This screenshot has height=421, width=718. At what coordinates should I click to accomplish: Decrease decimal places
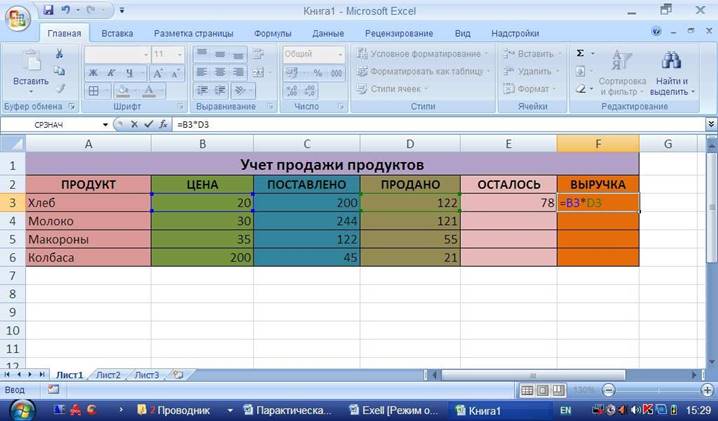(x=310, y=91)
